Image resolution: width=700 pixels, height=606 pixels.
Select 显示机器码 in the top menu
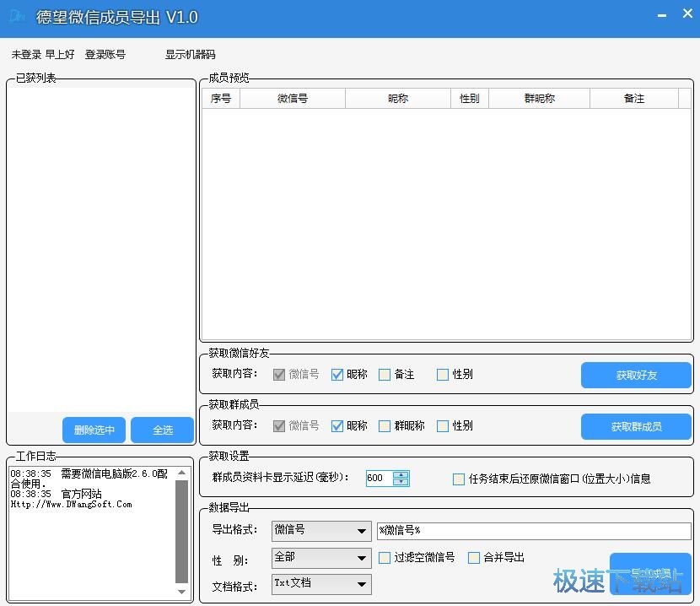pyautogui.click(x=190, y=55)
